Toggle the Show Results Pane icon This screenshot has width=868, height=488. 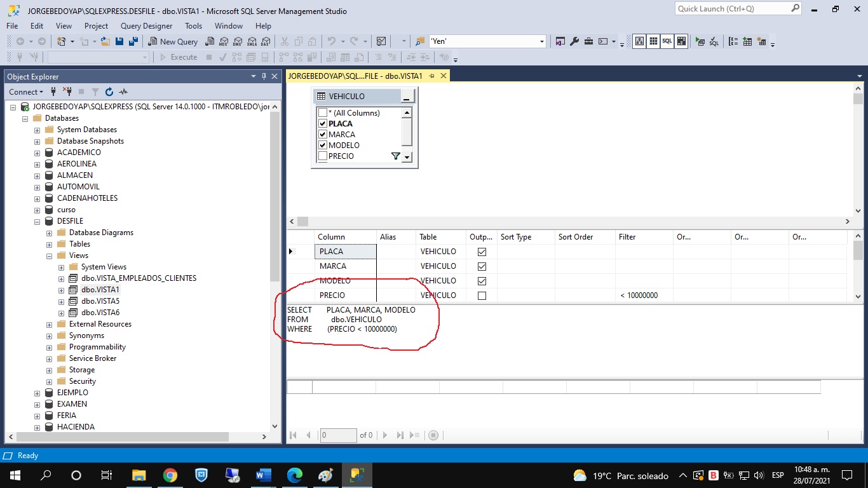[681, 41]
